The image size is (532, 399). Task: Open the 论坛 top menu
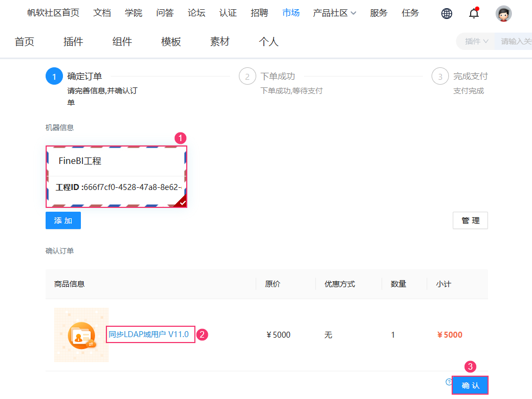(197, 13)
